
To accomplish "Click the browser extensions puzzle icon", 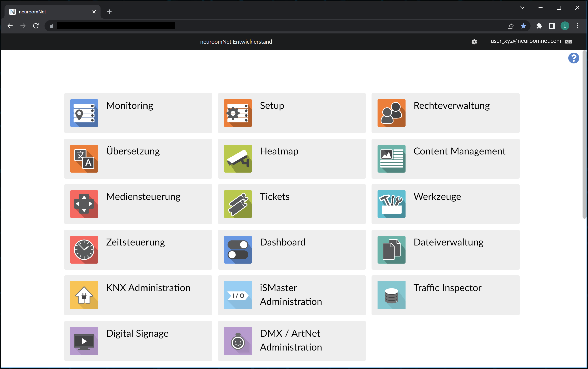I will pyautogui.click(x=539, y=26).
